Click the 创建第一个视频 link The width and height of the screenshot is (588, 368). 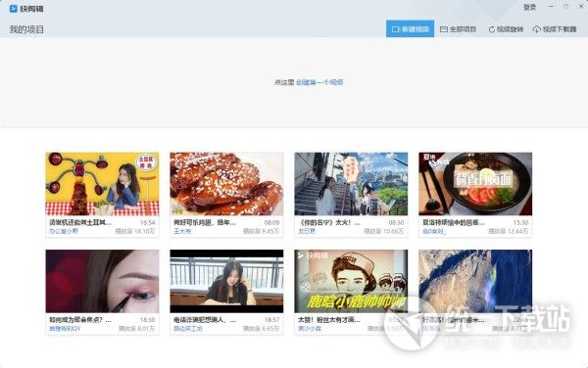pos(319,82)
